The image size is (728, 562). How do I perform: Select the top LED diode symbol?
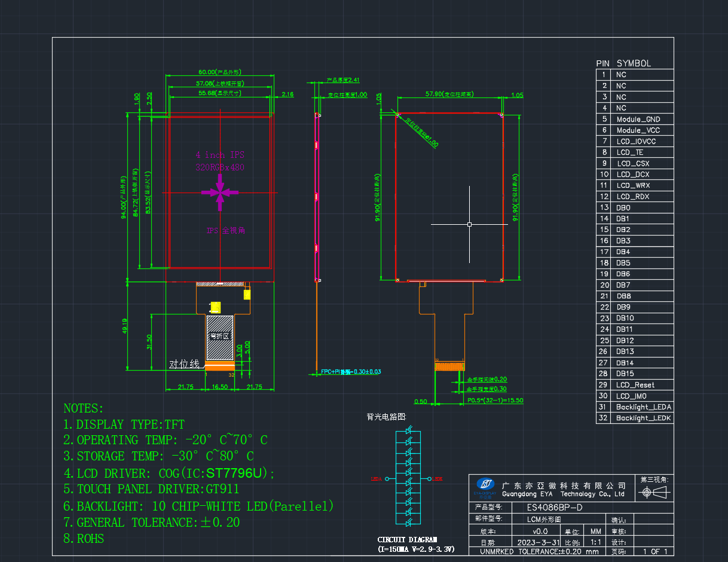(x=410, y=430)
